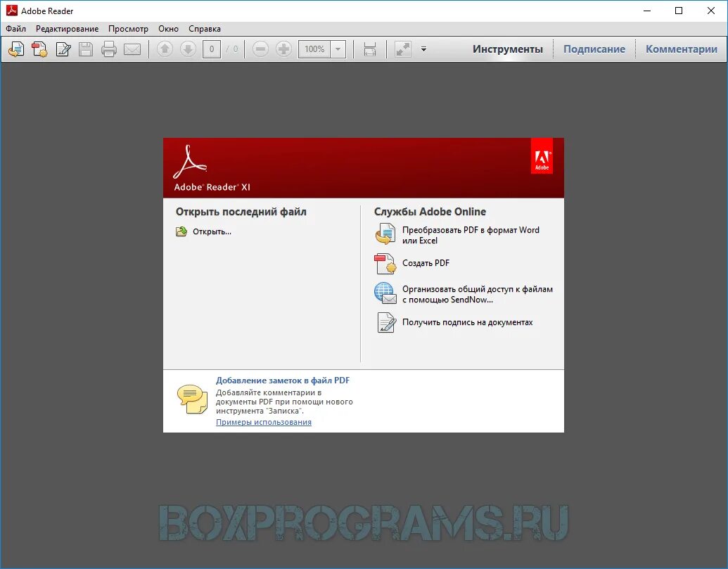The image size is (728, 569).
Task: Click the Примеры использования hyperlink
Action: click(x=264, y=422)
